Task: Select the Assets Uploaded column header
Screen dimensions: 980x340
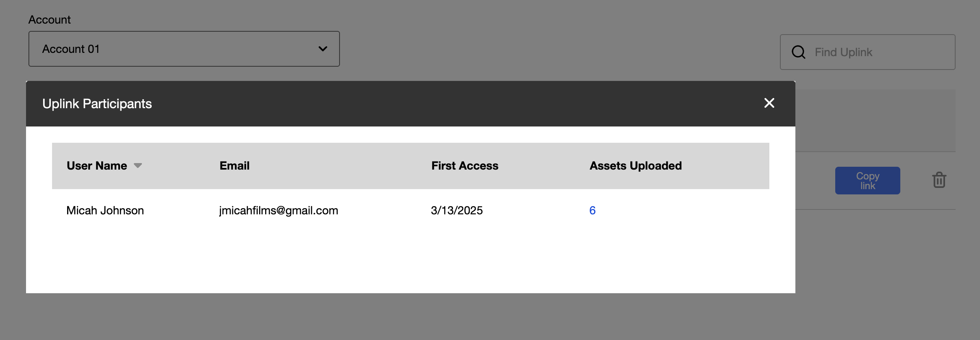Action: (x=636, y=166)
